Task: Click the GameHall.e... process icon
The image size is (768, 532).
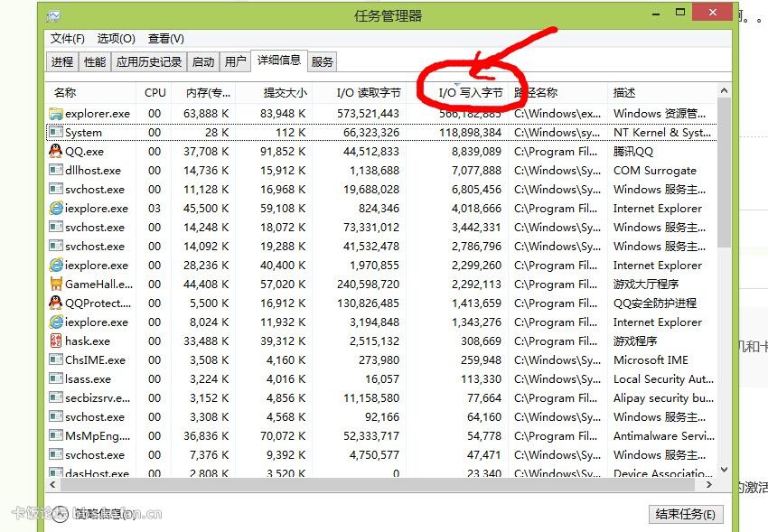Action: pos(56,284)
